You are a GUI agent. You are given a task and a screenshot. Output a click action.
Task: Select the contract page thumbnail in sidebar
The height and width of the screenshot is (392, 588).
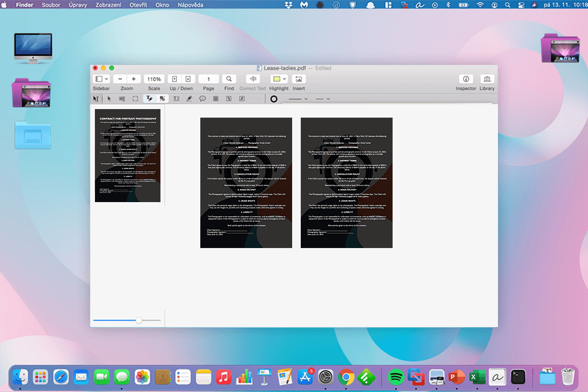click(x=127, y=156)
